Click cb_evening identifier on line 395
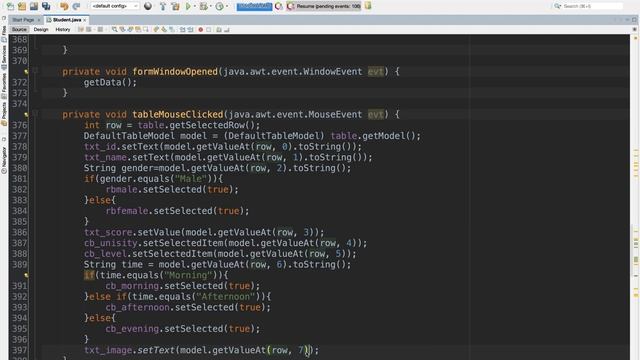The image size is (640, 360). (132, 329)
